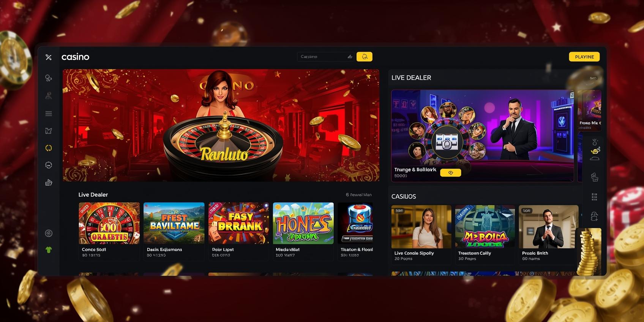The image size is (644, 322).
Task: Click the yellow diamond button under Trunge & Balliark
Action: (x=450, y=173)
